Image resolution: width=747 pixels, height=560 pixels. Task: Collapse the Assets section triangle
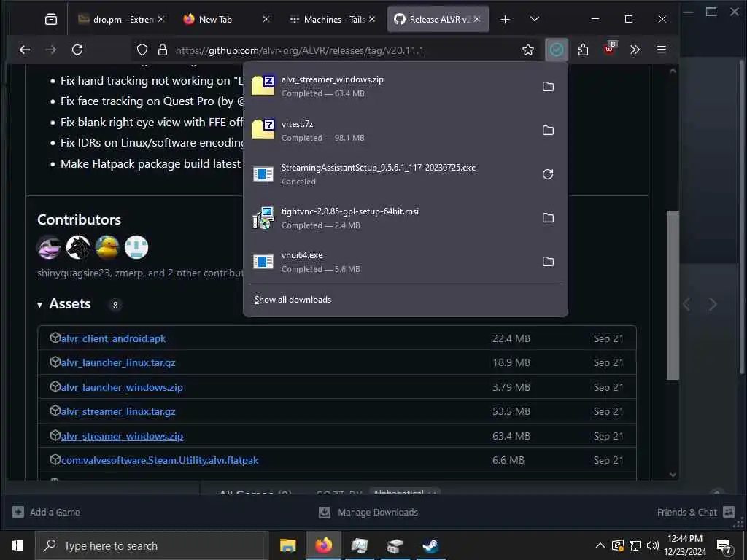pyautogui.click(x=39, y=305)
